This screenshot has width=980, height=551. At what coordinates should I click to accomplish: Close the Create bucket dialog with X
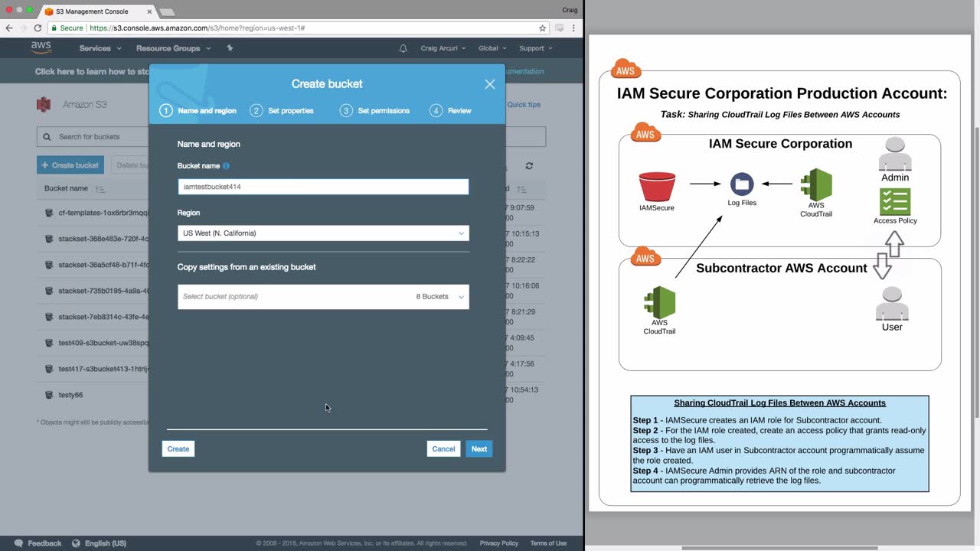pos(490,84)
